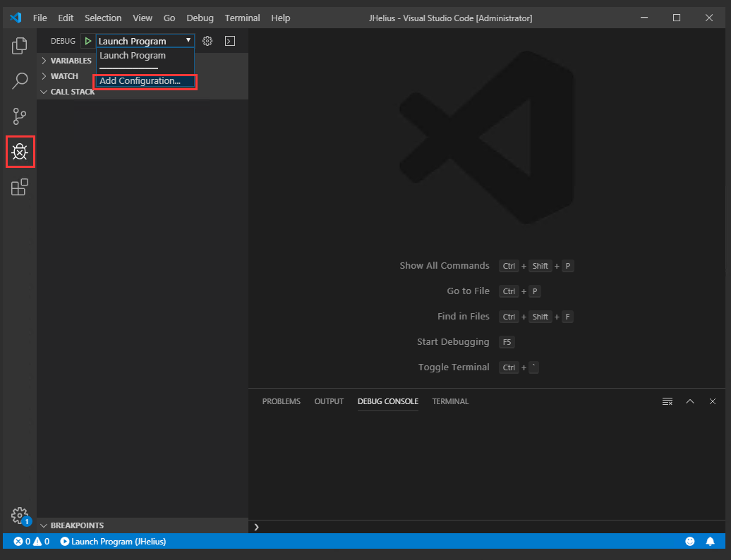Open the File menu
This screenshot has width=731, height=560.
40,18
